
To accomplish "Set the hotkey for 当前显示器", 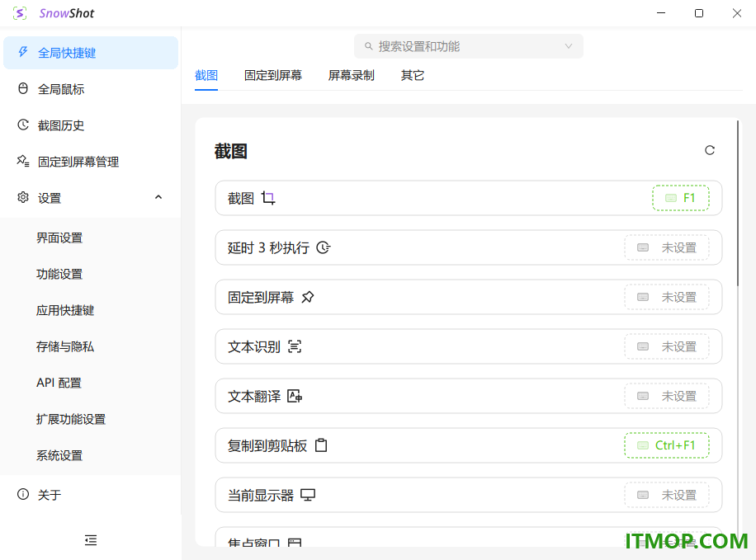I will pyautogui.click(x=667, y=495).
